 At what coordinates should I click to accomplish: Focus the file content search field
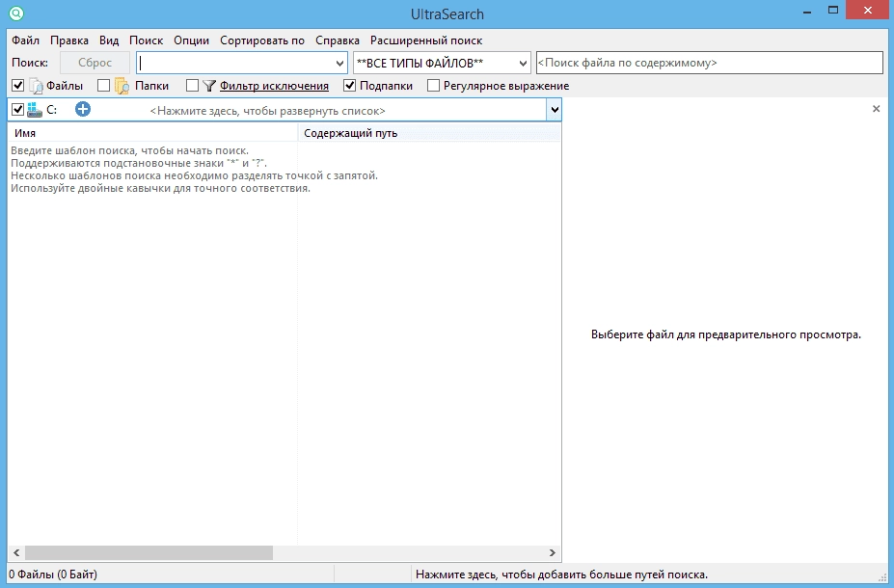[x=709, y=63]
